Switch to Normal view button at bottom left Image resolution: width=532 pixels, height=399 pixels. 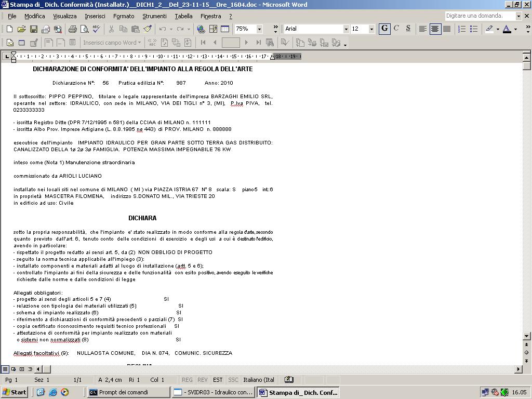tap(5, 369)
